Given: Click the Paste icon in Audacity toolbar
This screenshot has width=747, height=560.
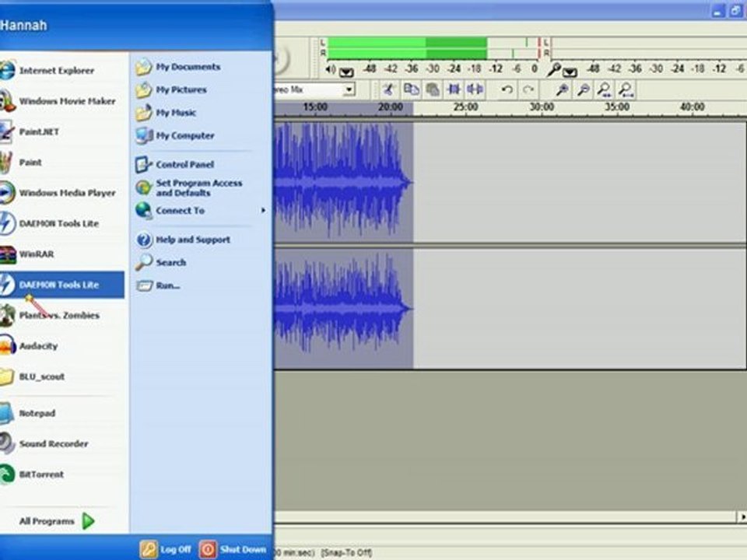Looking at the screenshot, I should pos(433,89).
